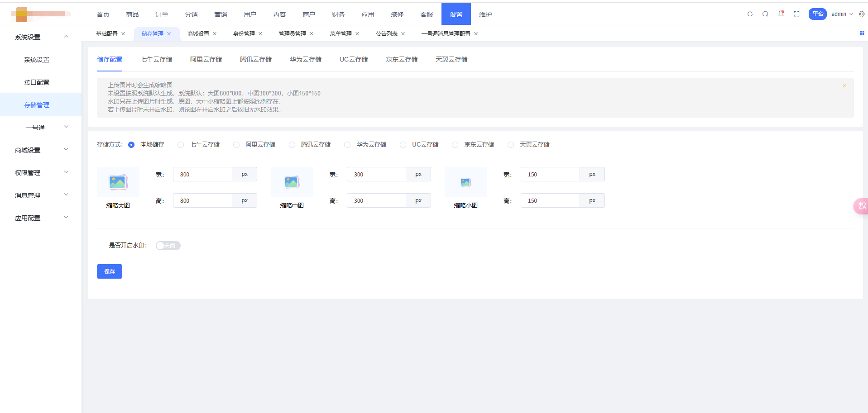The image size is (868, 413).
Task: Close the 储存管理 tab
Action: [x=169, y=34]
